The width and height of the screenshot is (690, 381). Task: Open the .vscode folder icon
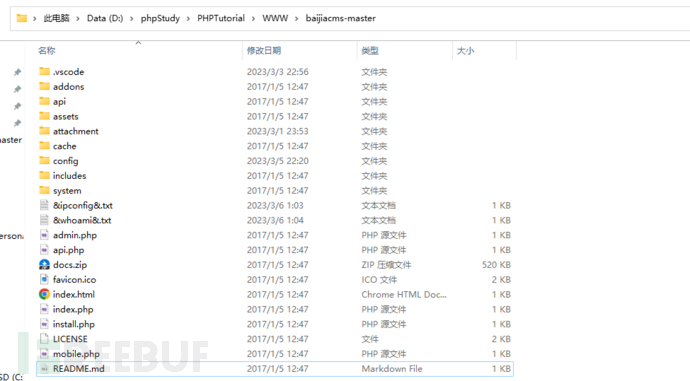[x=44, y=71]
